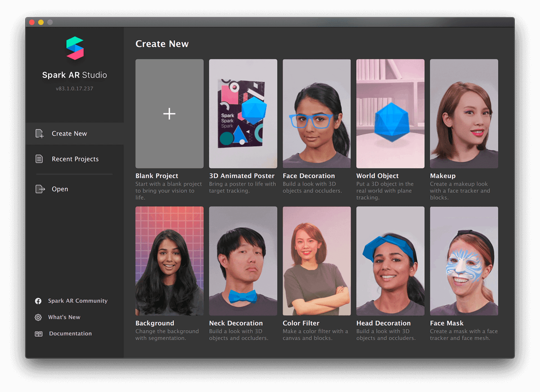
Task: Click "Create a mask with a face" description
Action: coord(464,335)
